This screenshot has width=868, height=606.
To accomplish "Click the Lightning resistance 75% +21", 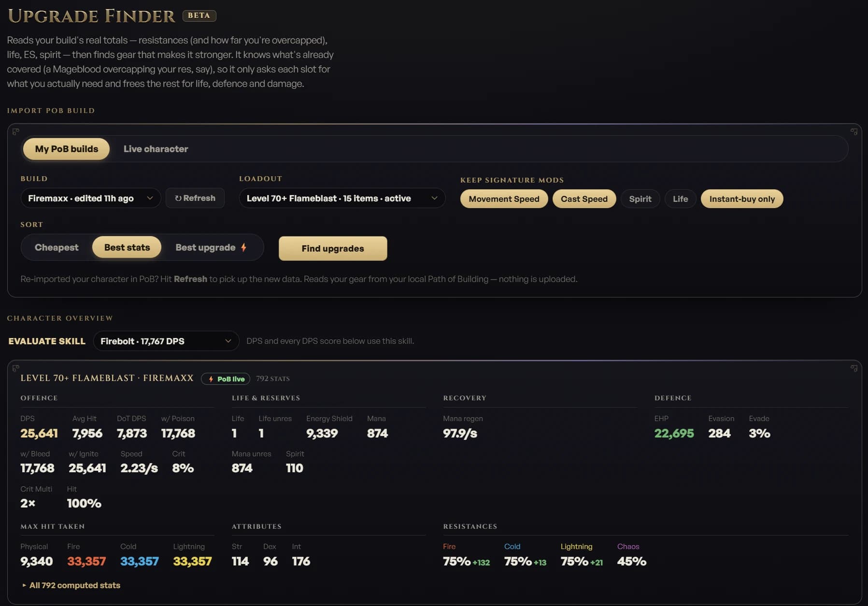I will [582, 562].
